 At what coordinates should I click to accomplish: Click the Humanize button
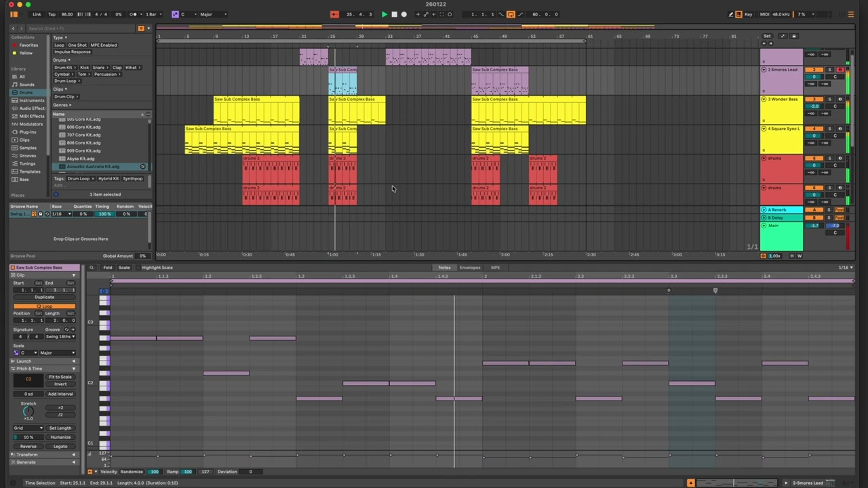click(x=60, y=437)
